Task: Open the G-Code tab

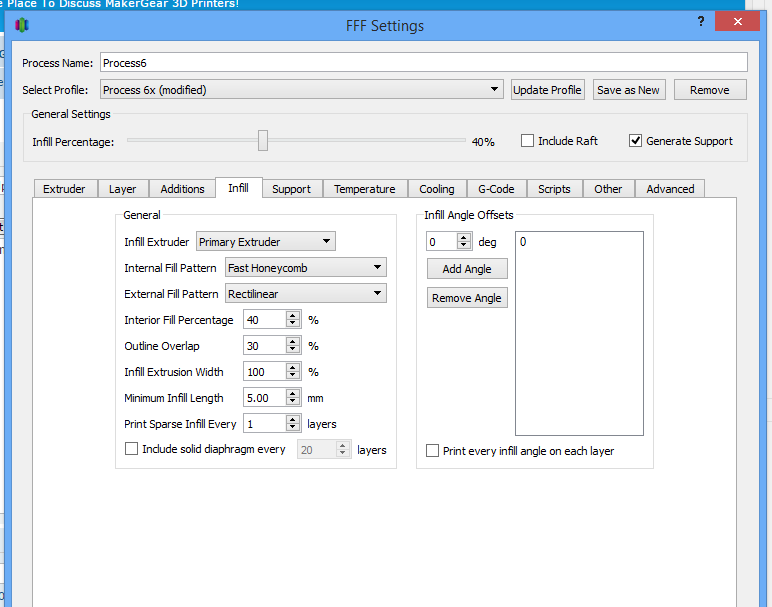Action: tap(495, 189)
